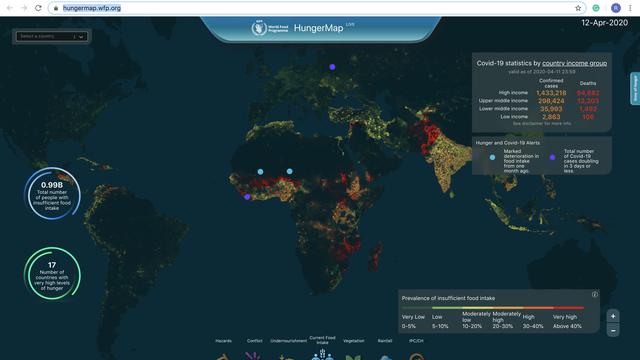Activate the Current Food Intake layer
The height and width of the screenshot is (360, 640).
tap(322, 354)
